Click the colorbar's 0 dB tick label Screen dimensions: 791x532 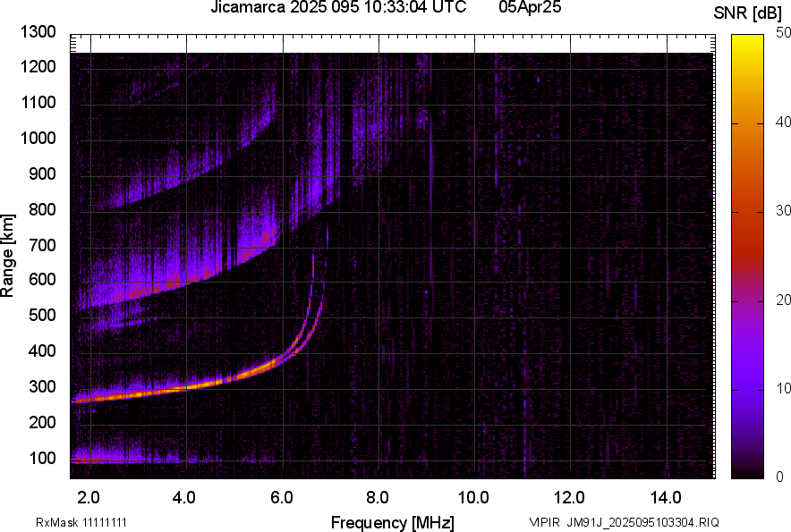(780, 476)
